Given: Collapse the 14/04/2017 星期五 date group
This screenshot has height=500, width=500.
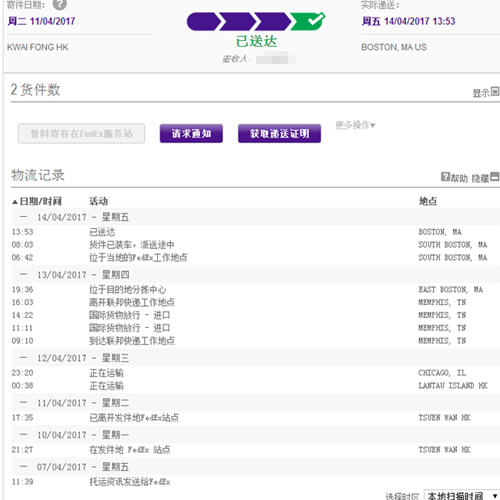Looking at the screenshot, I should click(23, 217).
